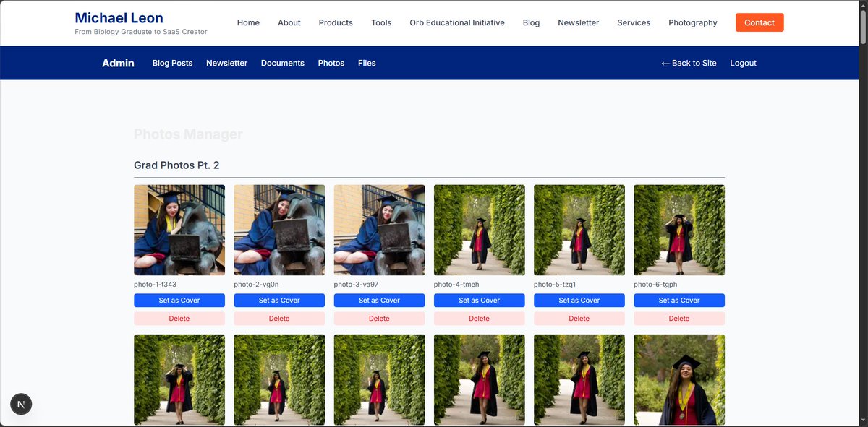Open Services page in navigation
Screen dimensions: 868x427
tap(634, 22)
